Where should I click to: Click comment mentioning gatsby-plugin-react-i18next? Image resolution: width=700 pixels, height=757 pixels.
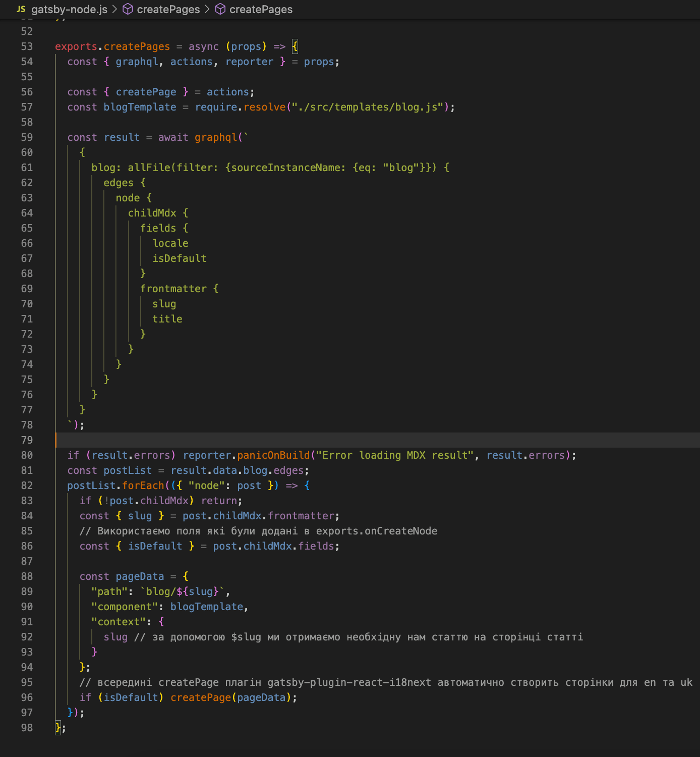coord(386,682)
